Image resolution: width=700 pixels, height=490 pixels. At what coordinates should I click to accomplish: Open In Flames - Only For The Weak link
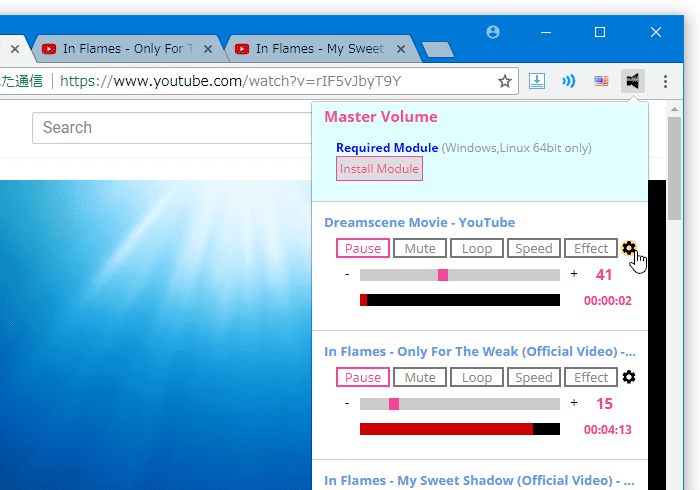point(479,351)
